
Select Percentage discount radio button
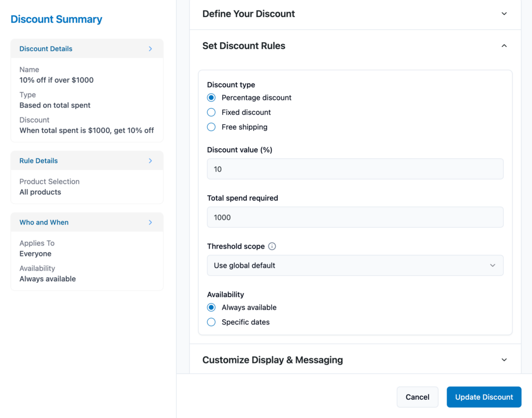(211, 98)
